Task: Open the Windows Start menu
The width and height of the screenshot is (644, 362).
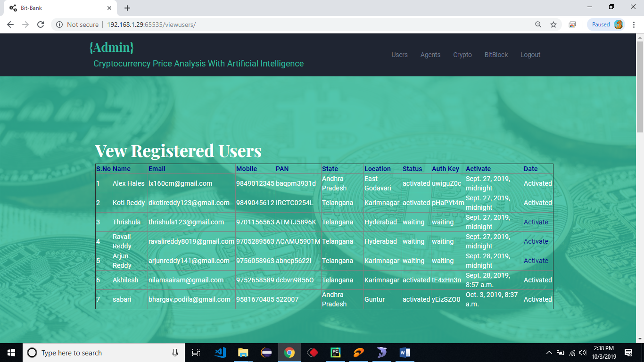Action: click(x=11, y=353)
